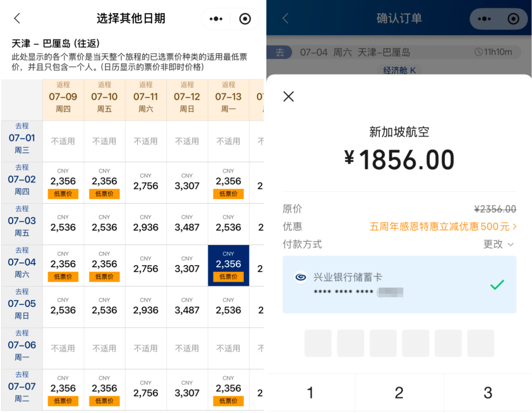Tap the first password entry box
This screenshot has height=413, width=532.
pyautogui.click(x=318, y=343)
